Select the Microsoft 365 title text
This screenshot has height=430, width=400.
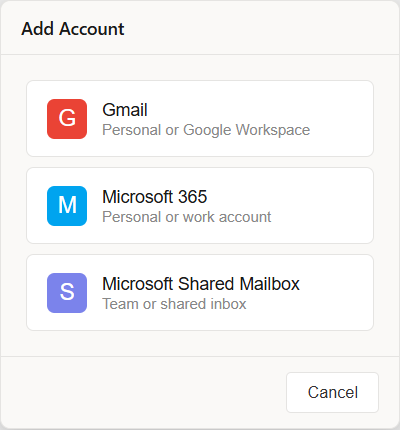pos(155,197)
